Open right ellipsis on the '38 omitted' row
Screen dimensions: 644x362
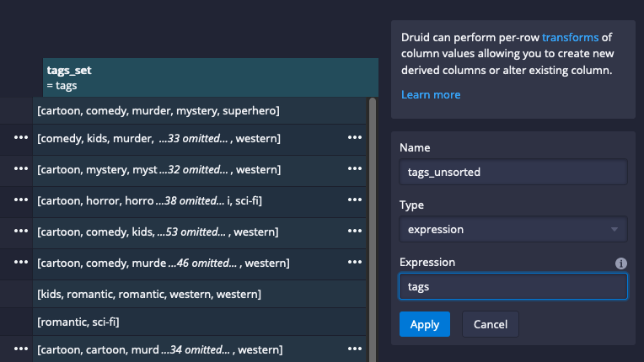[x=355, y=200]
